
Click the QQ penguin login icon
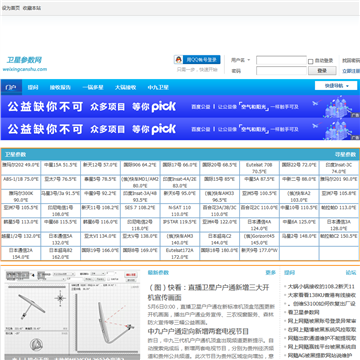(x=178, y=60)
